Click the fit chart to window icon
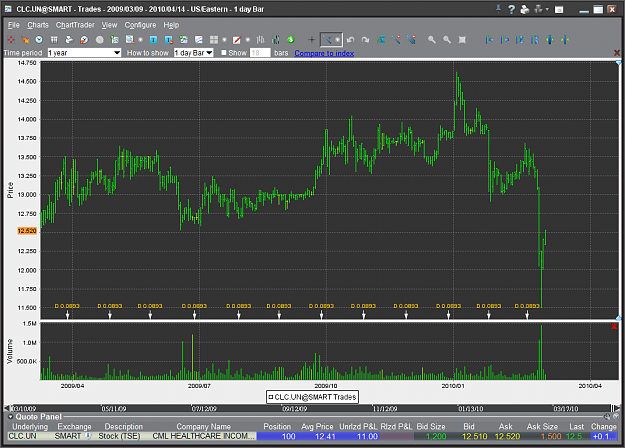 (462, 39)
